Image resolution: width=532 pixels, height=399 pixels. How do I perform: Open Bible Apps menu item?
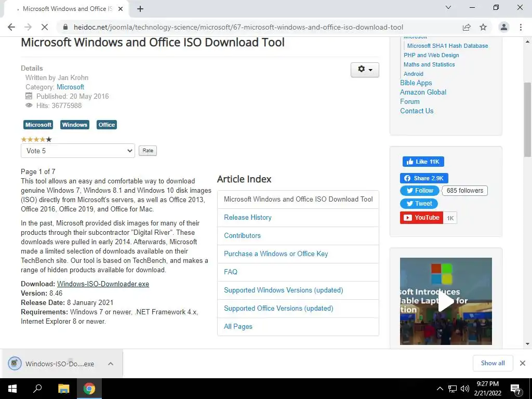[x=416, y=83]
